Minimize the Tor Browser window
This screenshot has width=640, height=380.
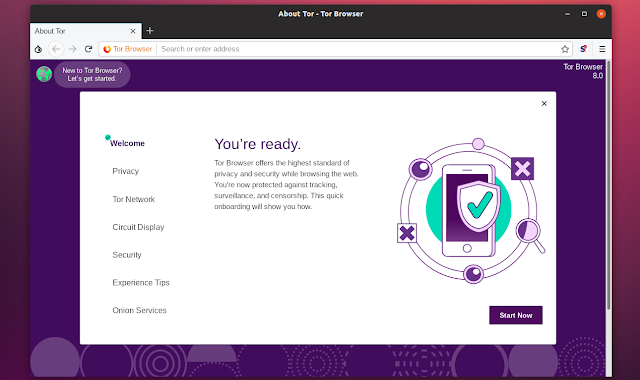pyautogui.click(x=567, y=14)
